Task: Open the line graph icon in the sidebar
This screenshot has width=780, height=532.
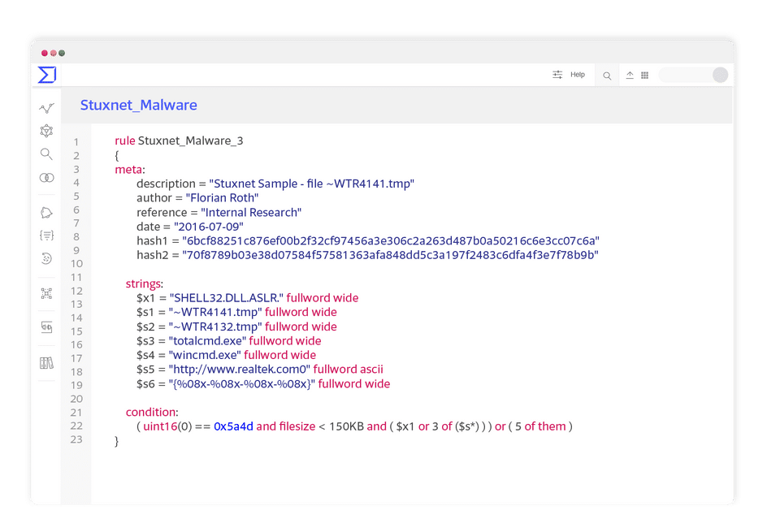Action: pos(47,108)
